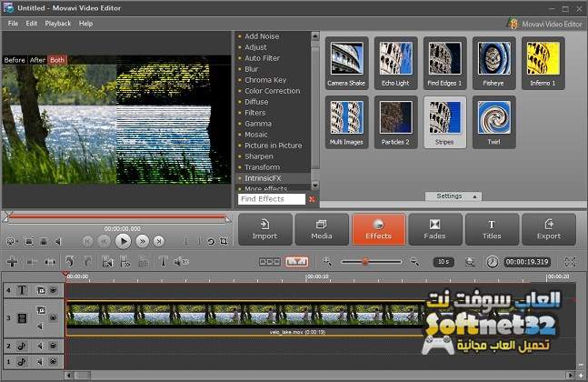The height and width of the screenshot is (382, 588).
Task: Open the snapshot dropdown under preview
Action: (x=12, y=242)
